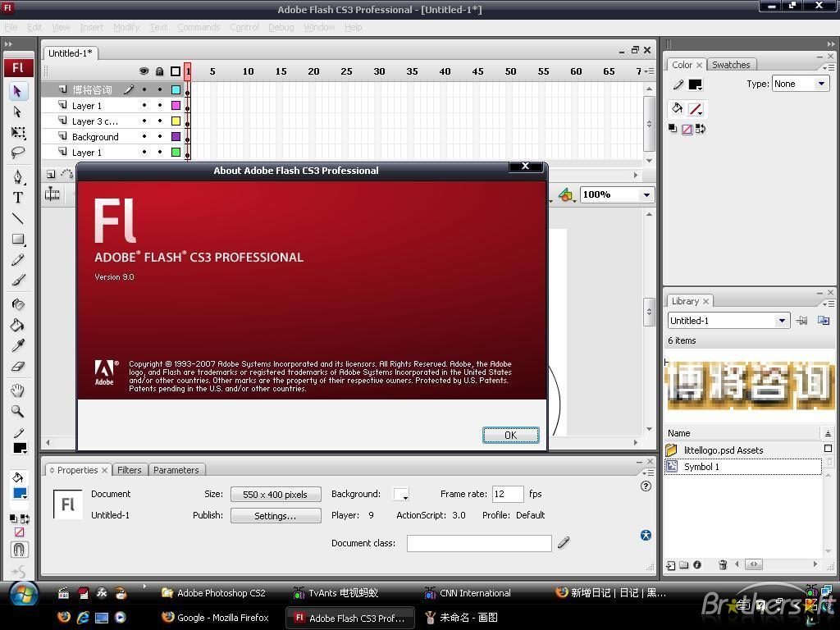Open the Library document selector dropdown
840x630 pixels.
pyautogui.click(x=780, y=320)
